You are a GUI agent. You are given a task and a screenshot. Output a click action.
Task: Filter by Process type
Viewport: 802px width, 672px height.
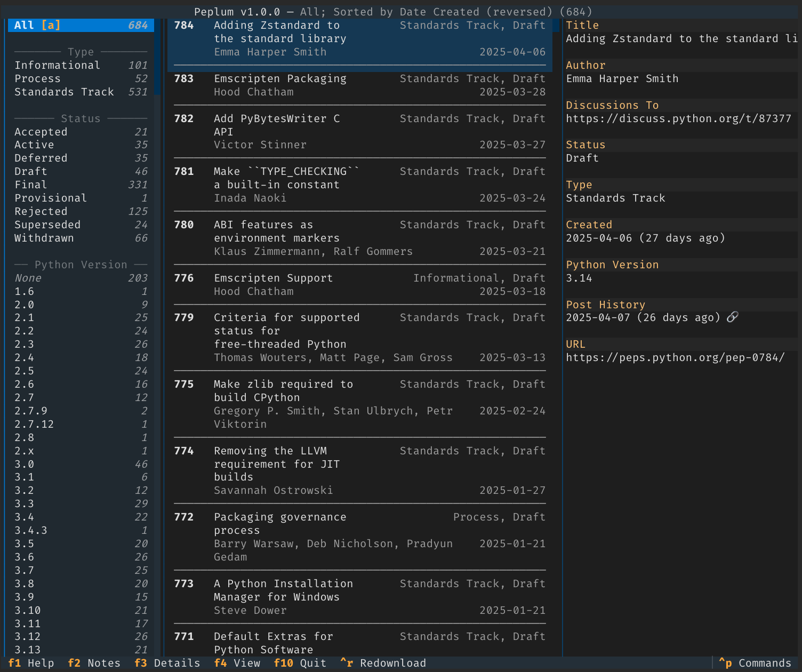[x=81, y=78]
